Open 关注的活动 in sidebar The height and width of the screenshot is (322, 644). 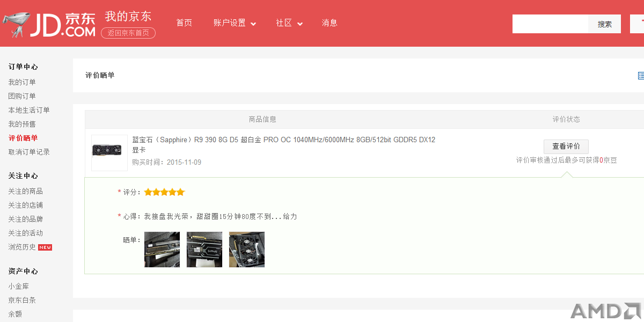(25, 233)
